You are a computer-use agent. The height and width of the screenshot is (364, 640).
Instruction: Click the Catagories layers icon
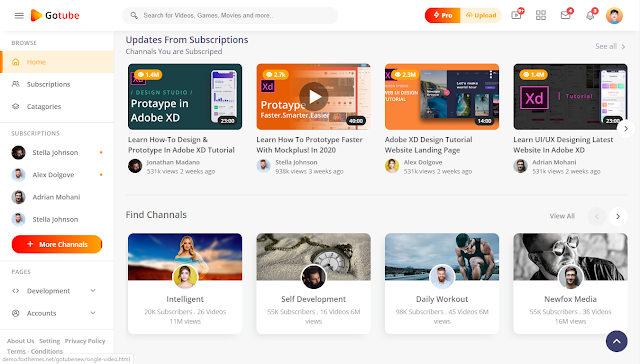(x=16, y=107)
